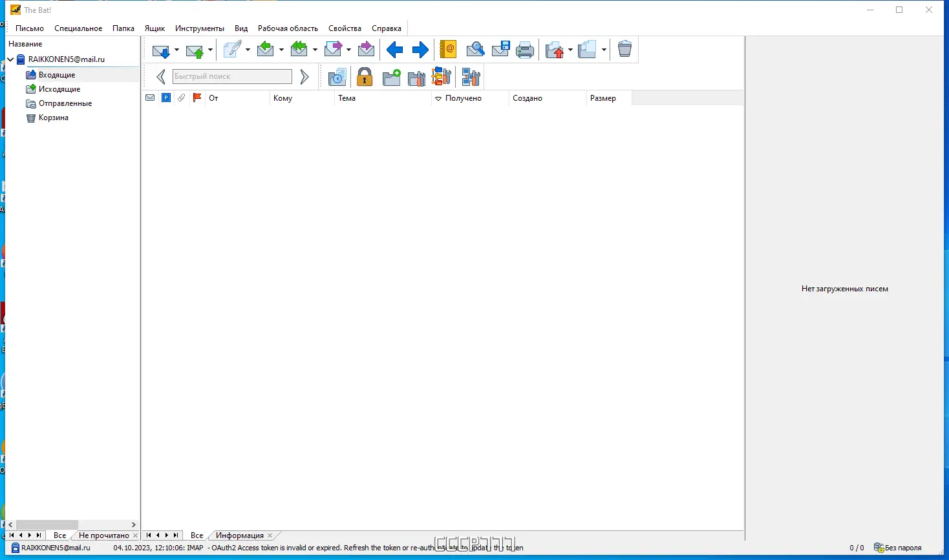Open message search with magnifier envelope icon
The width and height of the screenshot is (949, 560).
coord(475,49)
